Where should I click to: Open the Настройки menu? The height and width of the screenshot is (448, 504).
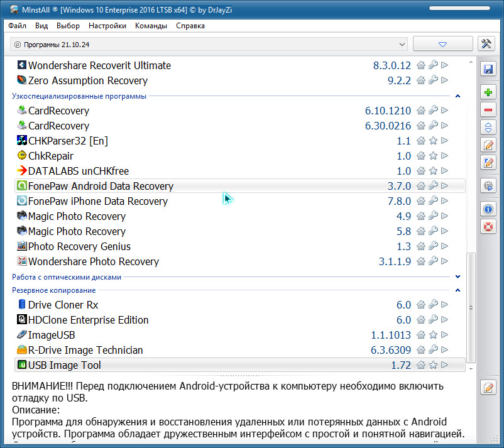pyautogui.click(x=107, y=26)
